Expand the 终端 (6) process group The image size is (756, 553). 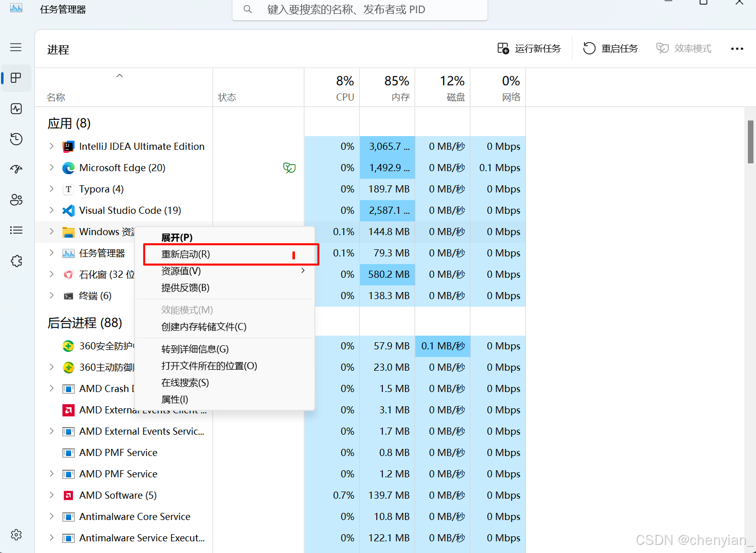(51, 296)
